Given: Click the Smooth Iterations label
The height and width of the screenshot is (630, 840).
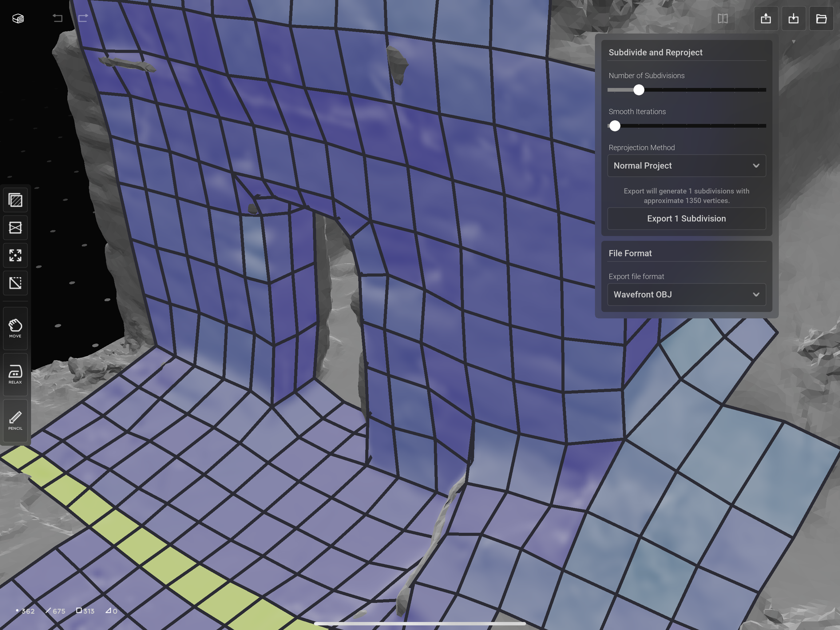Looking at the screenshot, I should pos(637,112).
